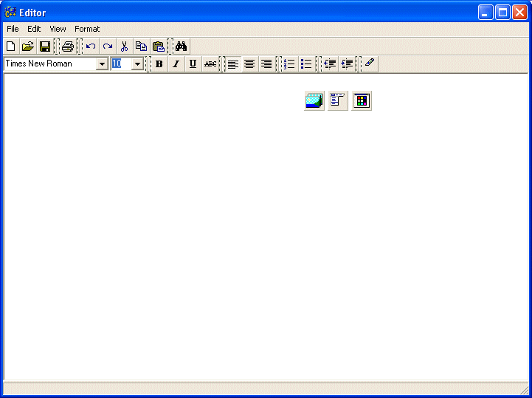This screenshot has width=532, height=398.
Task: Click the Editor app icon in title bar
Action: click(x=10, y=13)
